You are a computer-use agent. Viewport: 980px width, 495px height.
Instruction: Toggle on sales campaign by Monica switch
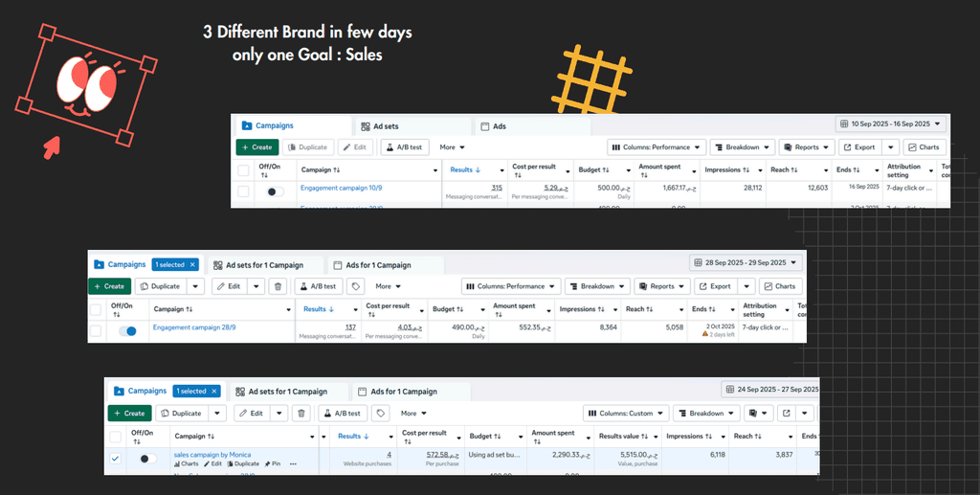click(146, 459)
